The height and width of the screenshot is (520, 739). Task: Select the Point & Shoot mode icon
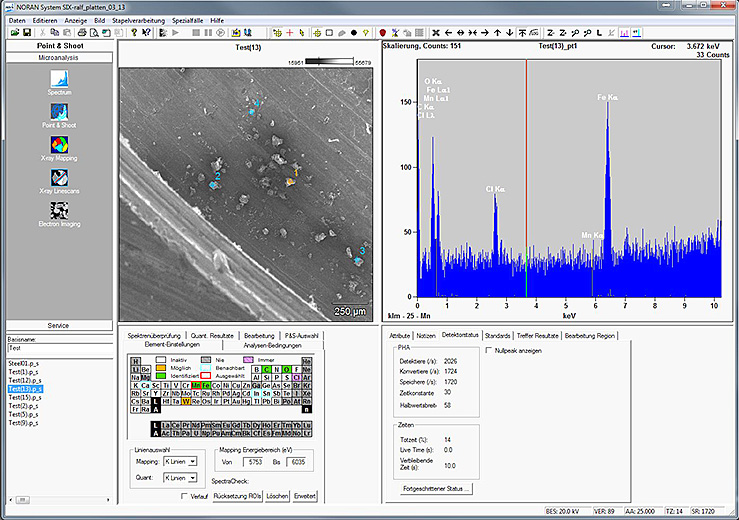[x=59, y=112]
